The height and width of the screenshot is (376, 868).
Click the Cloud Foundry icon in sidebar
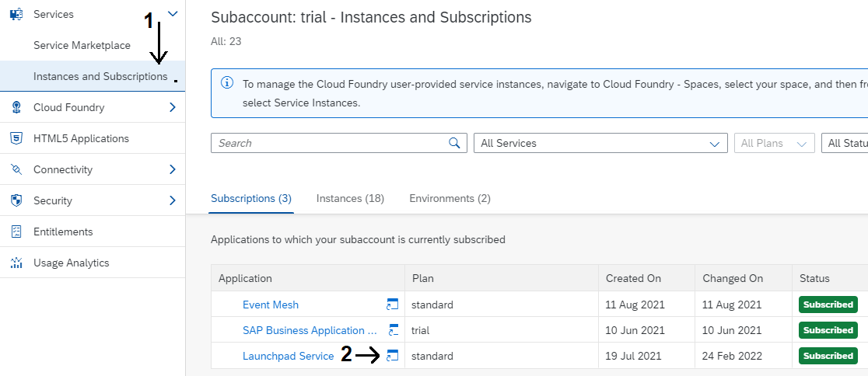(x=16, y=107)
